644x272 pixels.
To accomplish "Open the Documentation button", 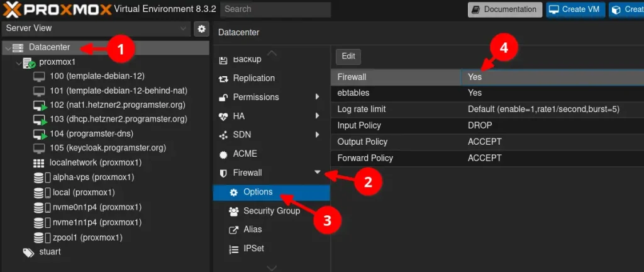I will 505,9.
